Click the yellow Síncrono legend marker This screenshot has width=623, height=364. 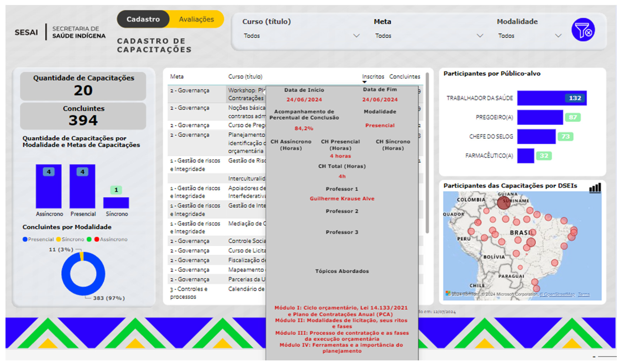pyautogui.click(x=58, y=239)
